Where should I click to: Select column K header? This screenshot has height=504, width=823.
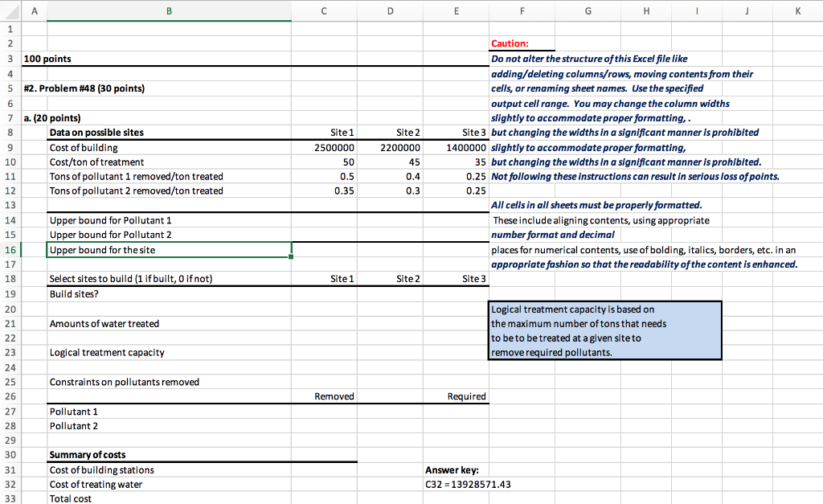(798, 10)
